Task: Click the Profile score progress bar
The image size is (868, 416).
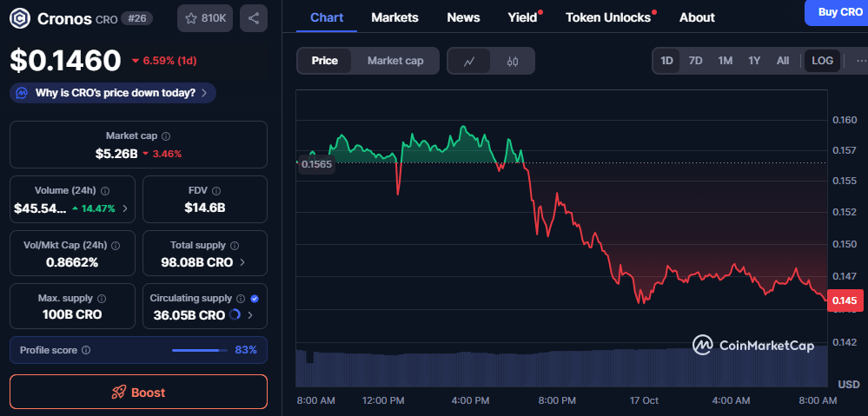Action: coord(197,350)
